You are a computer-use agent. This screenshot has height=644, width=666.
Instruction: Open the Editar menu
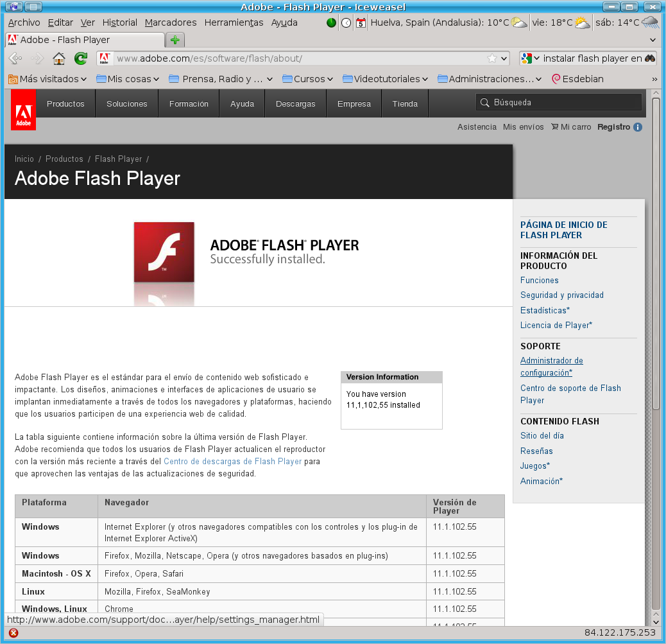coord(60,22)
